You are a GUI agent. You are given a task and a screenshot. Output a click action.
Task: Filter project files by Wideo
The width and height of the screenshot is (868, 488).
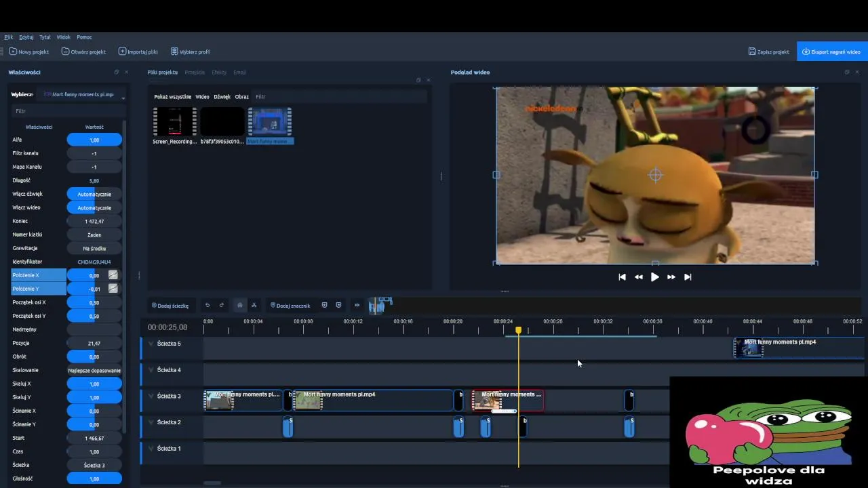[x=202, y=97]
